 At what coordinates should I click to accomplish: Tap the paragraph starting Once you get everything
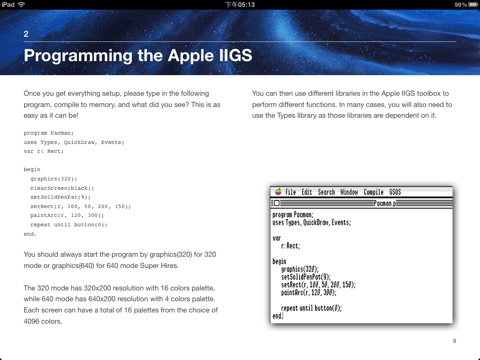(122, 104)
